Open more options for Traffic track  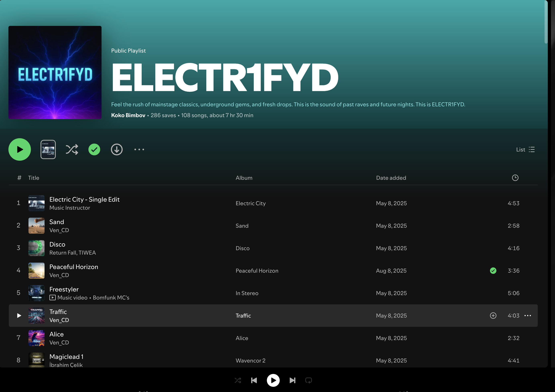[x=528, y=316]
